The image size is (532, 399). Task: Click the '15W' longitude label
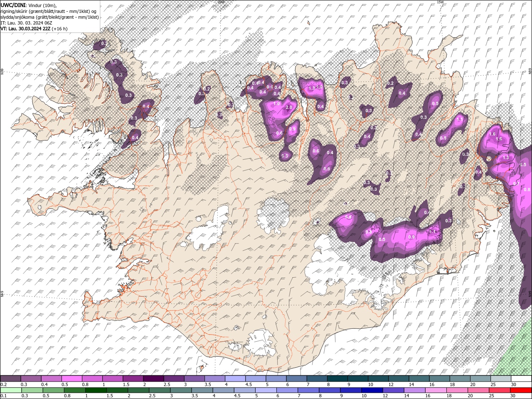pyautogui.click(x=440, y=2)
